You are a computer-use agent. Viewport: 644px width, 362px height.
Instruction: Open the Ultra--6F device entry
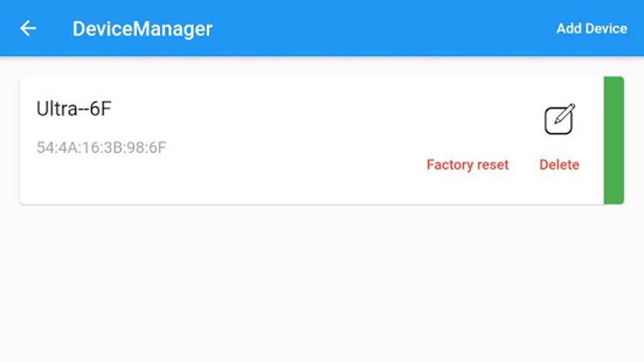(x=74, y=109)
